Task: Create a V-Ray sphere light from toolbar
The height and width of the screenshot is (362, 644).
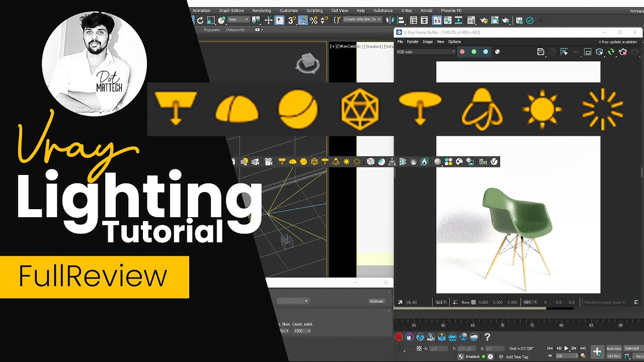Action: click(303, 161)
